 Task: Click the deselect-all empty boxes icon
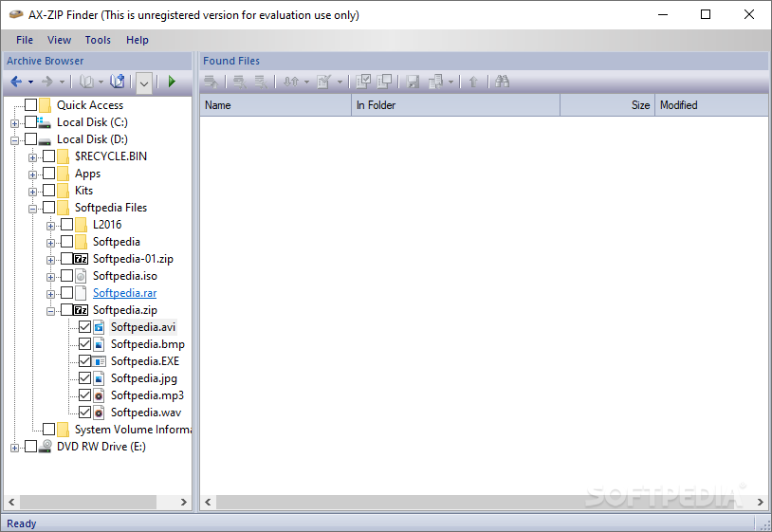click(384, 82)
